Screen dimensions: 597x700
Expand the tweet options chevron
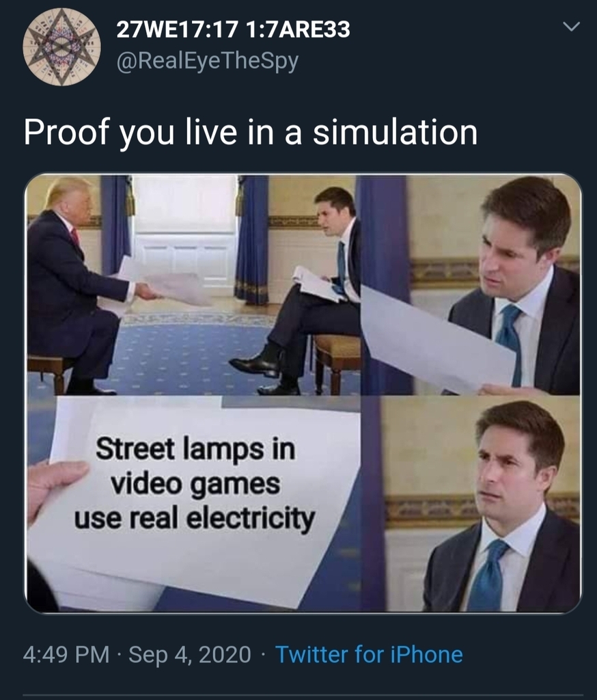point(571,27)
